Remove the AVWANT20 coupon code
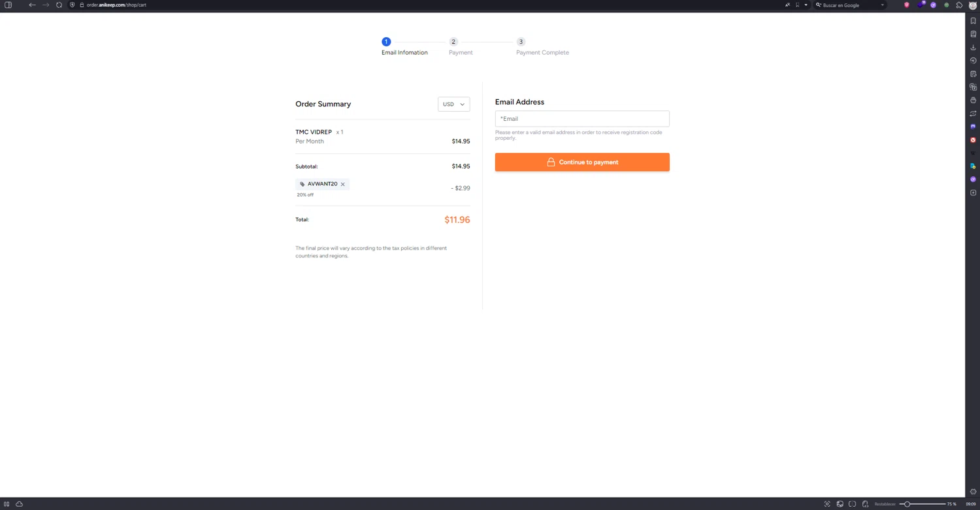 pos(342,184)
